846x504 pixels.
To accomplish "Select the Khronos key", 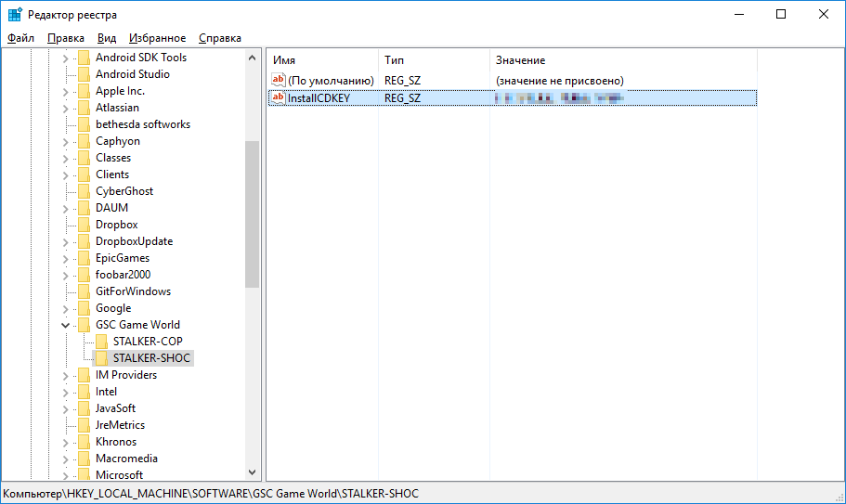I will click(116, 442).
